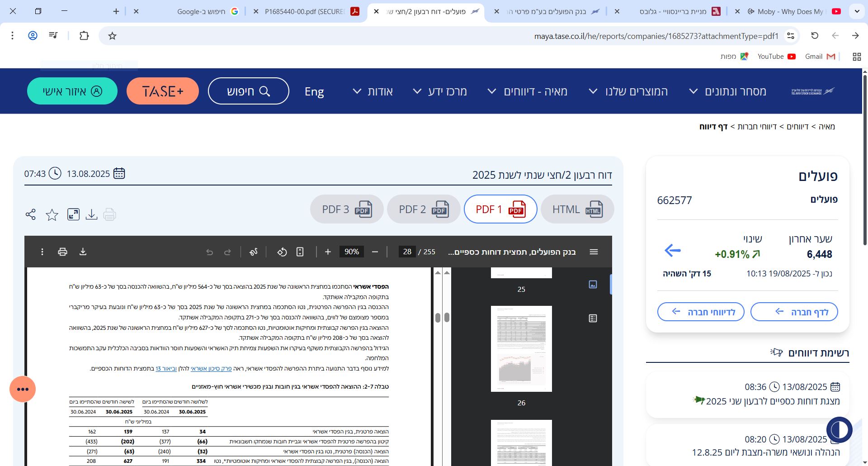The height and width of the screenshot is (466, 868).
Task: Go to איזור אישי personal area
Action: tap(72, 91)
